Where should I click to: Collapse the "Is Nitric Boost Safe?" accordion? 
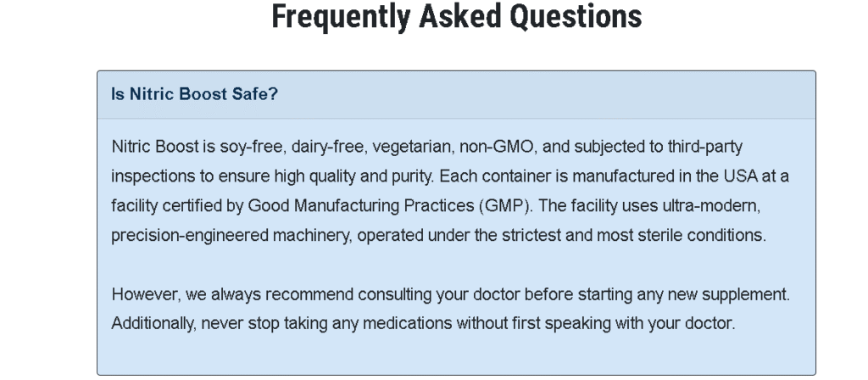point(195,93)
